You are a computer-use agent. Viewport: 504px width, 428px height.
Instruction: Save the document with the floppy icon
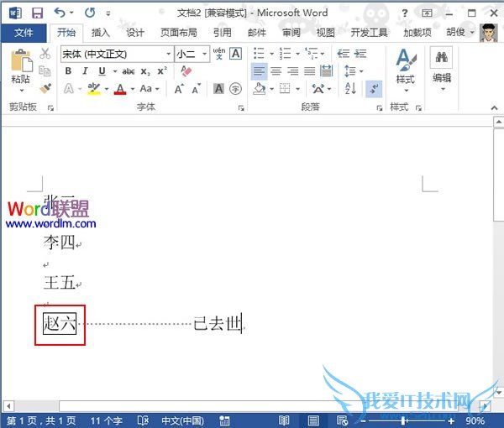click(x=37, y=13)
